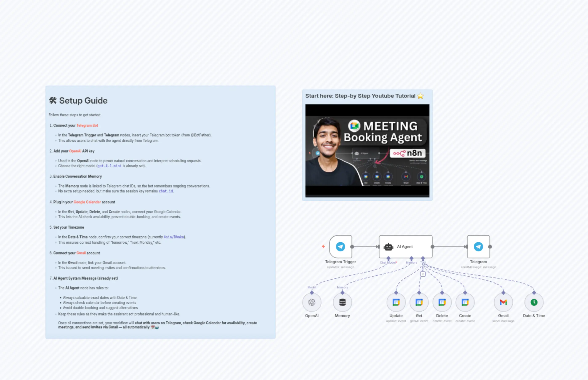Open the Memory node
The height and width of the screenshot is (380, 588).
click(342, 302)
